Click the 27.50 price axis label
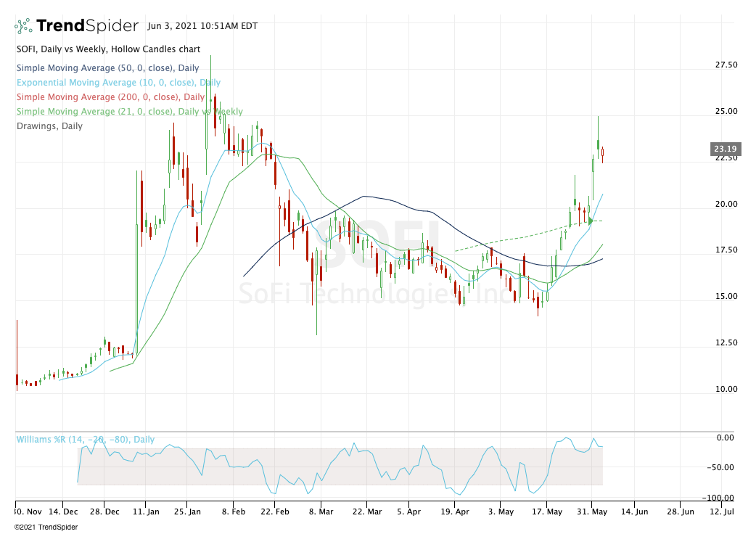This screenshot has width=756, height=534. point(726,65)
